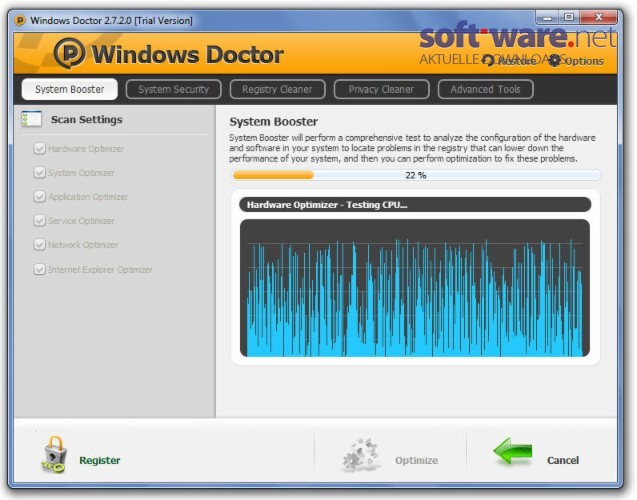The image size is (637, 500).
Task: Click the System Booster heading text
Action: [x=273, y=121]
